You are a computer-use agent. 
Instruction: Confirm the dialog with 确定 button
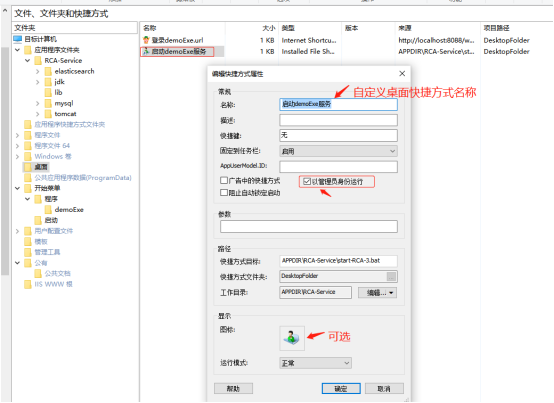coord(341,389)
